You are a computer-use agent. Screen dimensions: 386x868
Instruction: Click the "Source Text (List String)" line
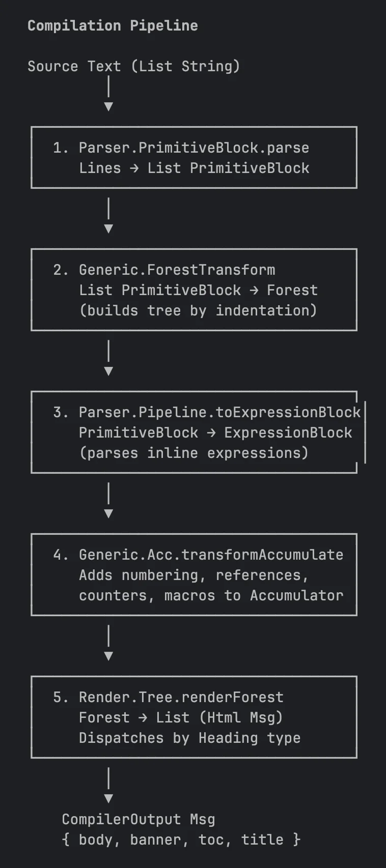pyautogui.click(x=133, y=66)
